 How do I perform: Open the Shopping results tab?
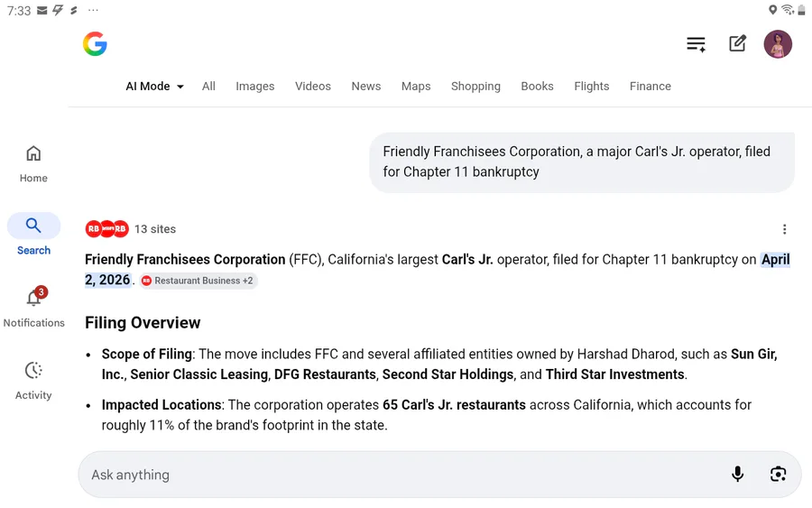click(475, 87)
